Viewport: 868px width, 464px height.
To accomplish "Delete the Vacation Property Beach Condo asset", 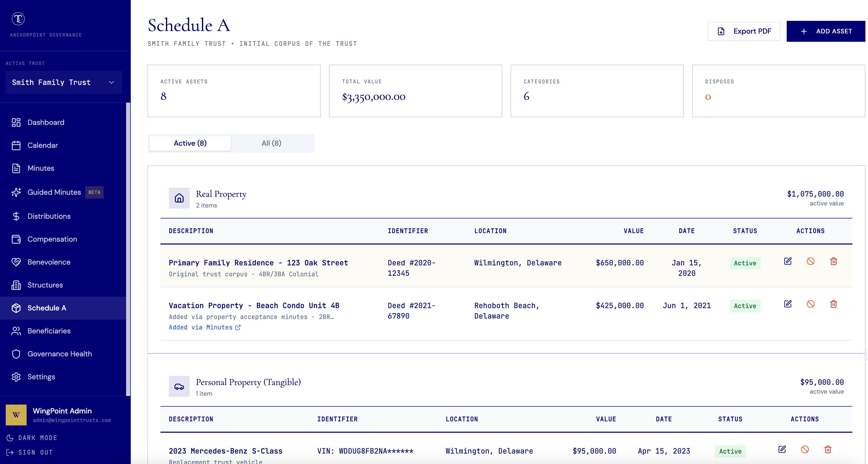I will pos(834,304).
